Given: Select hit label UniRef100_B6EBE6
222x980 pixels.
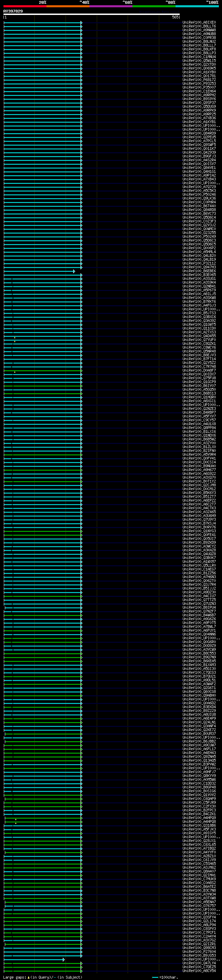Looking at the screenshot, I should pos(199,271).
